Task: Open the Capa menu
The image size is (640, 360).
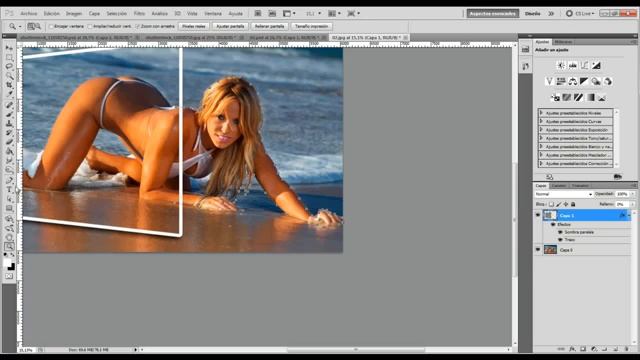Action: (94, 13)
